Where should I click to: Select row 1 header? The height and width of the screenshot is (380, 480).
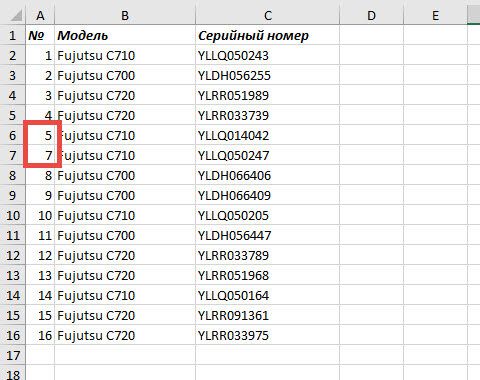13,35
